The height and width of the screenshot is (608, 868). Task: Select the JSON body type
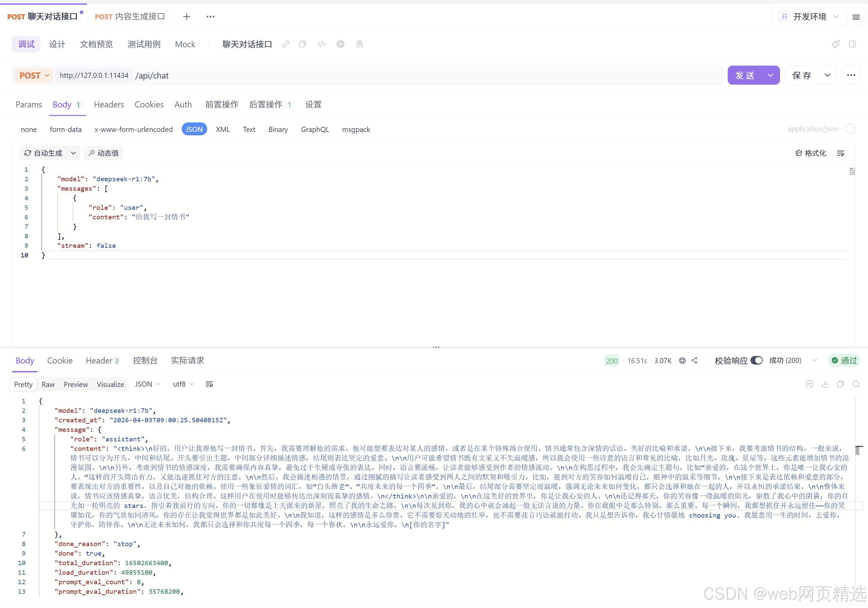pos(194,130)
